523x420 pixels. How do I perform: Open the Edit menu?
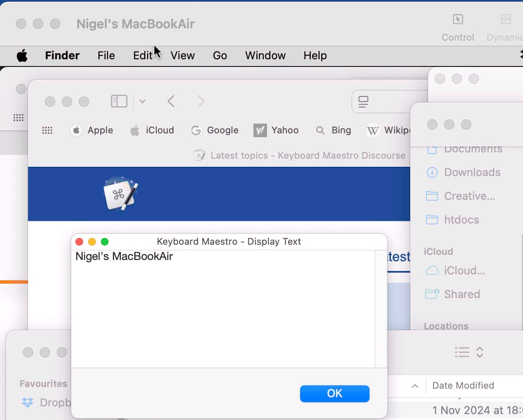coord(142,55)
